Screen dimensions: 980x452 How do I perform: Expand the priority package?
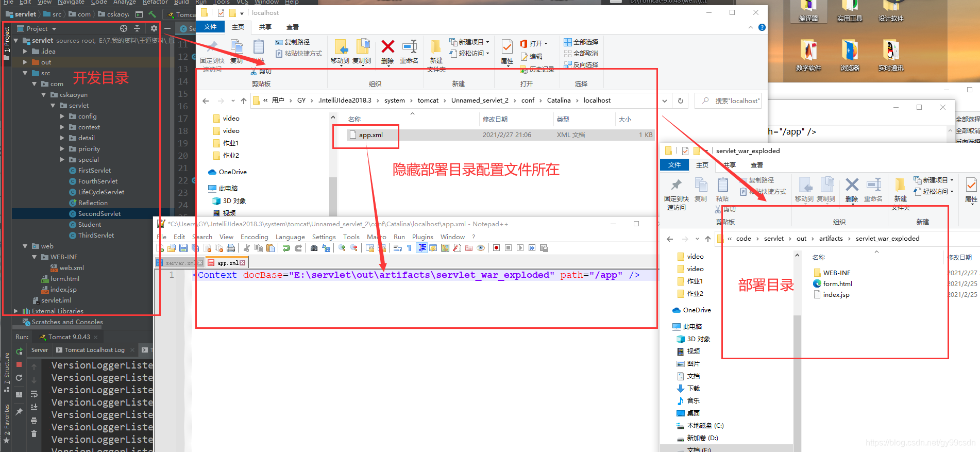pyautogui.click(x=62, y=148)
